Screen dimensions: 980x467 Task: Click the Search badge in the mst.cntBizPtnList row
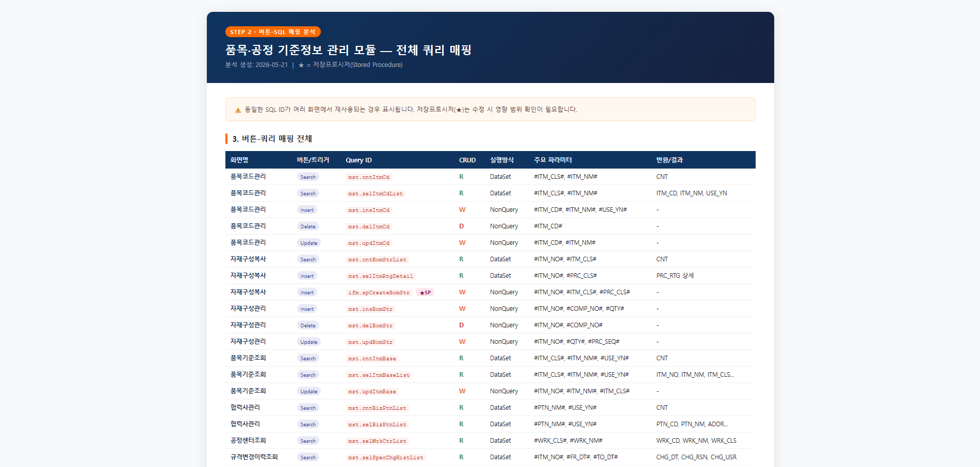(308, 408)
